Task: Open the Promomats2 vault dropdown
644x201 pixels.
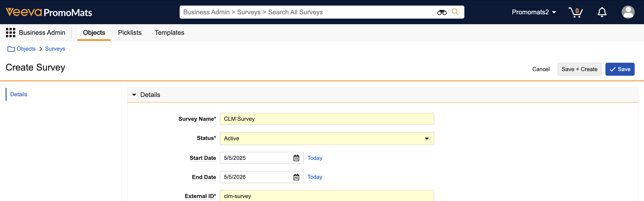Action: pyautogui.click(x=533, y=12)
